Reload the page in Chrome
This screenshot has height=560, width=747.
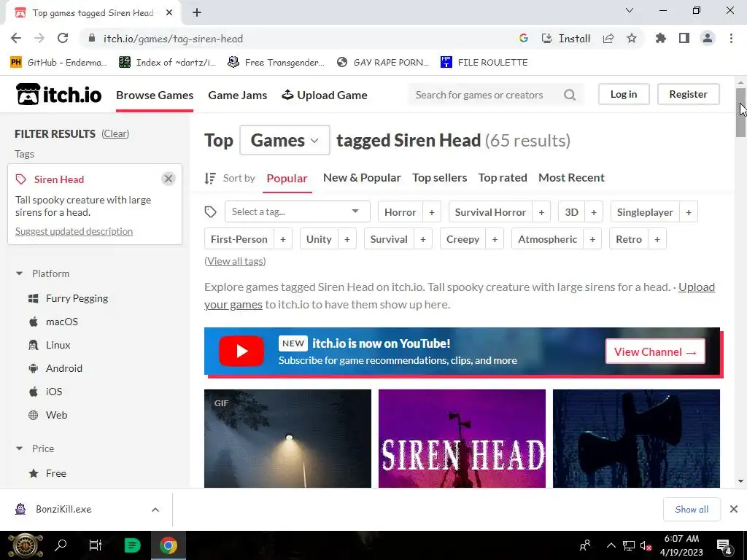click(63, 39)
